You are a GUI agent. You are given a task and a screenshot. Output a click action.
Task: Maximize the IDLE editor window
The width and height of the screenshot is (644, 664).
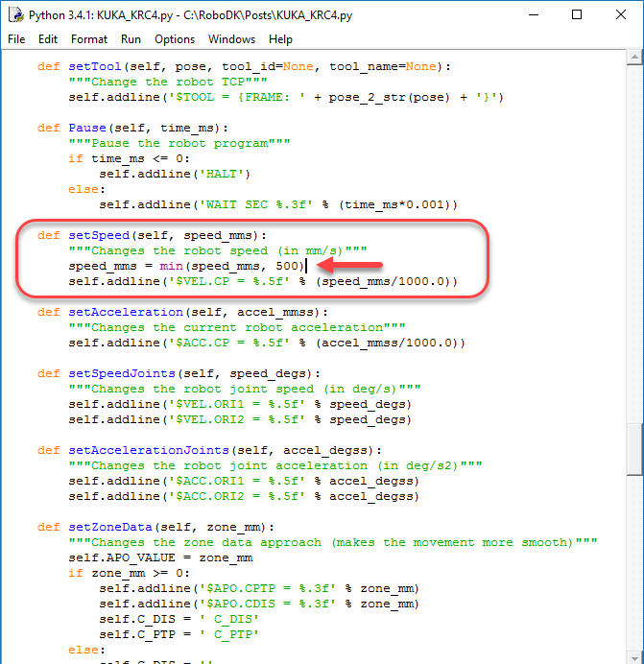[x=577, y=15]
